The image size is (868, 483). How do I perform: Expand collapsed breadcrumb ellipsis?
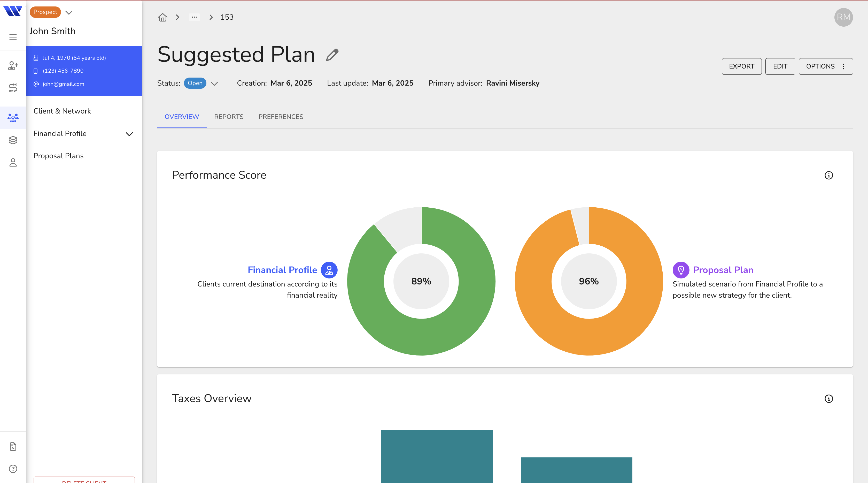[195, 17]
